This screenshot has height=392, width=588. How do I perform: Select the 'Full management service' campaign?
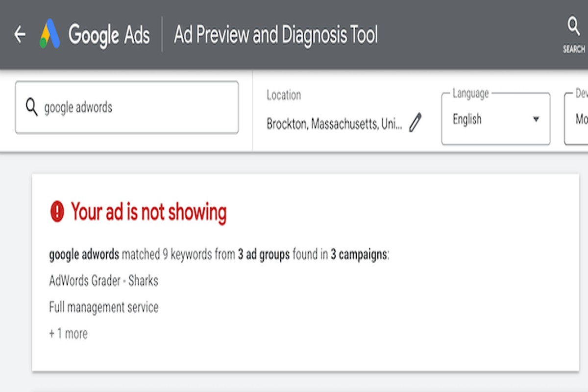pos(103,307)
